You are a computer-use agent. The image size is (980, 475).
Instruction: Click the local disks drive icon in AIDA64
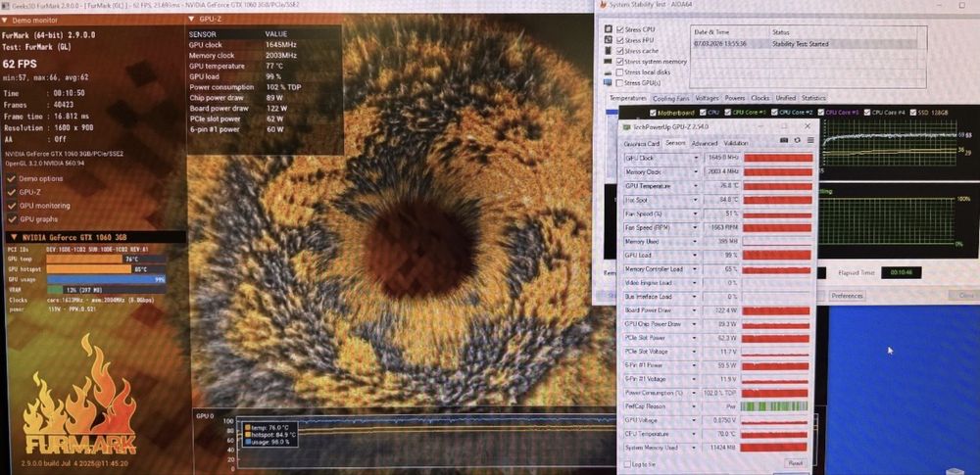point(609,71)
